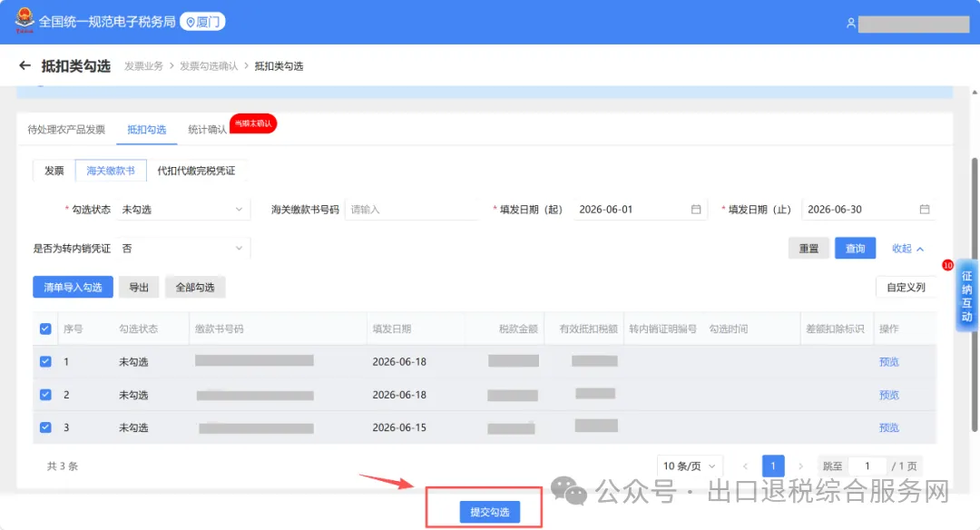Click the 全部勾选 button

coord(195,287)
